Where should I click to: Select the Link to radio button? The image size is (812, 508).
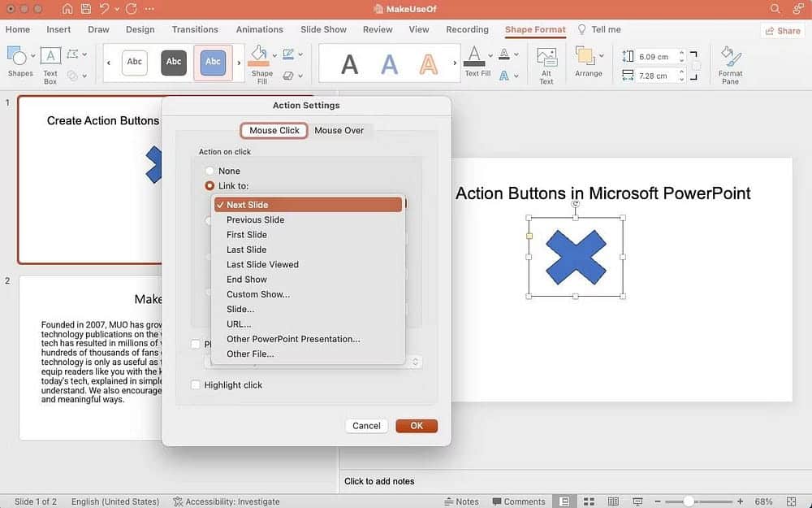point(209,185)
